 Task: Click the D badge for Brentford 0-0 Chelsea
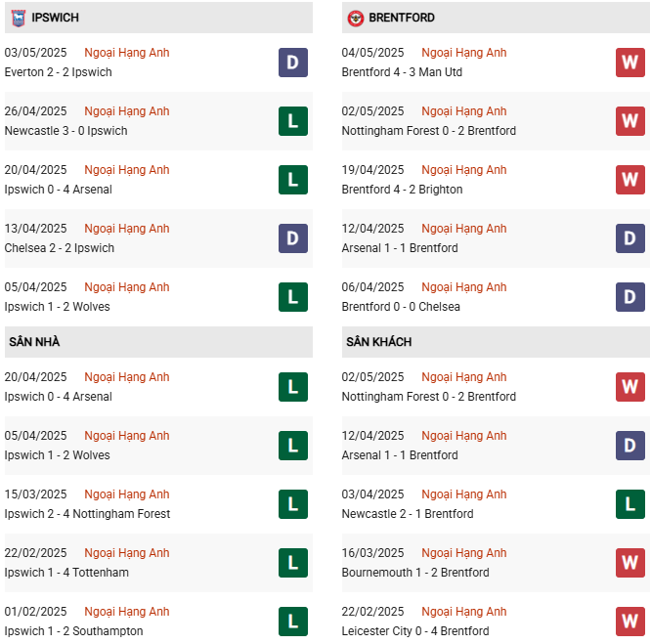[x=630, y=297]
